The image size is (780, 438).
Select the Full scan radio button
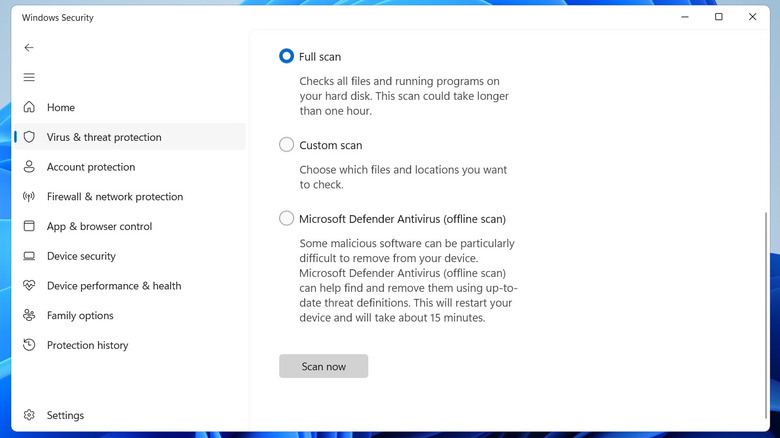[x=287, y=57]
